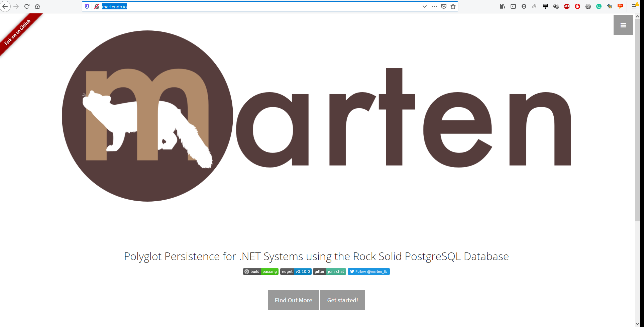Click the orange lightning HTML extension icon
The width and height of the screenshot is (644, 327).
pyautogui.click(x=620, y=6)
